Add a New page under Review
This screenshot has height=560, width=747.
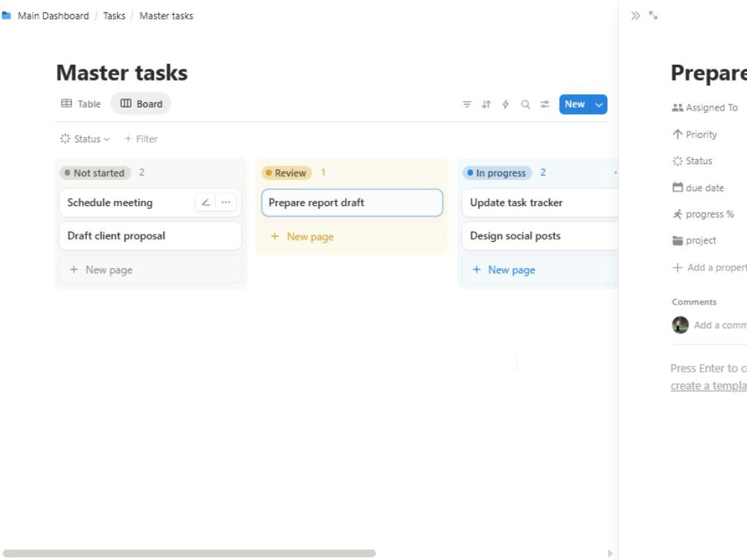pyautogui.click(x=352, y=237)
